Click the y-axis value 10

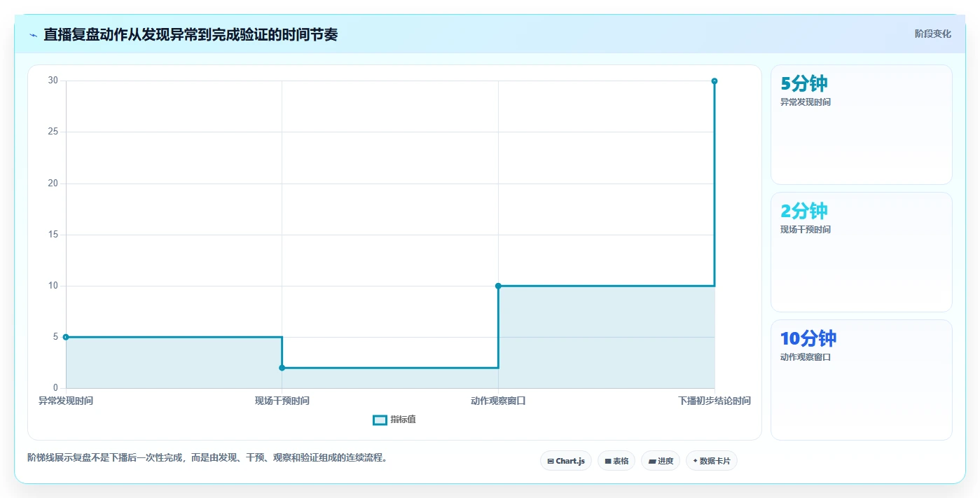click(x=53, y=286)
